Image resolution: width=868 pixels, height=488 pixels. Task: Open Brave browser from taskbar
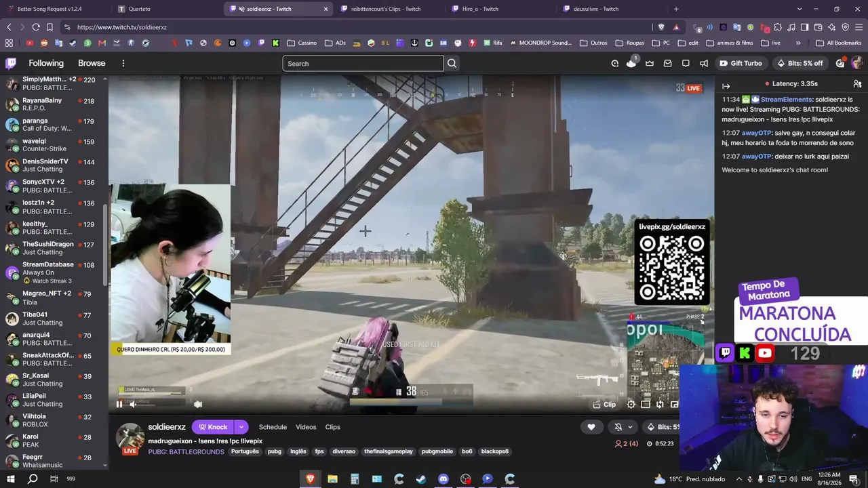pyautogui.click(x=310, y=479)
